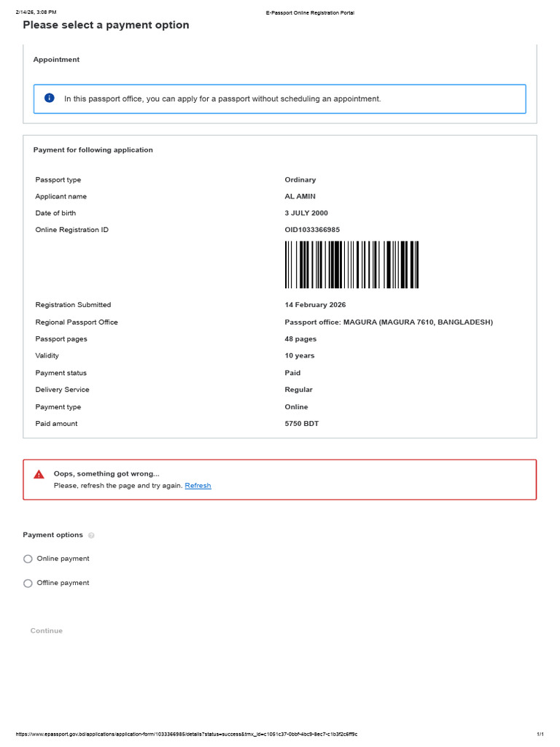The image size is (560, 747).
Task: Click the MAGURA passport office value
Action: 389,322
